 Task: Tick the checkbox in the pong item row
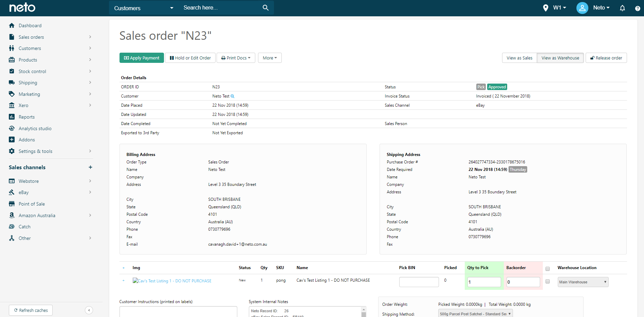pos(547,281)
